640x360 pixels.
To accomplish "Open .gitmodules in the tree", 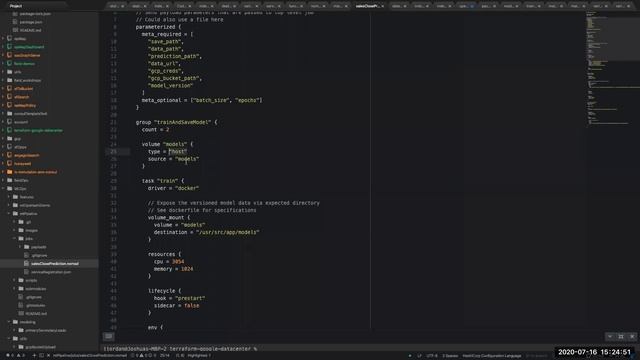I will 35,305.
